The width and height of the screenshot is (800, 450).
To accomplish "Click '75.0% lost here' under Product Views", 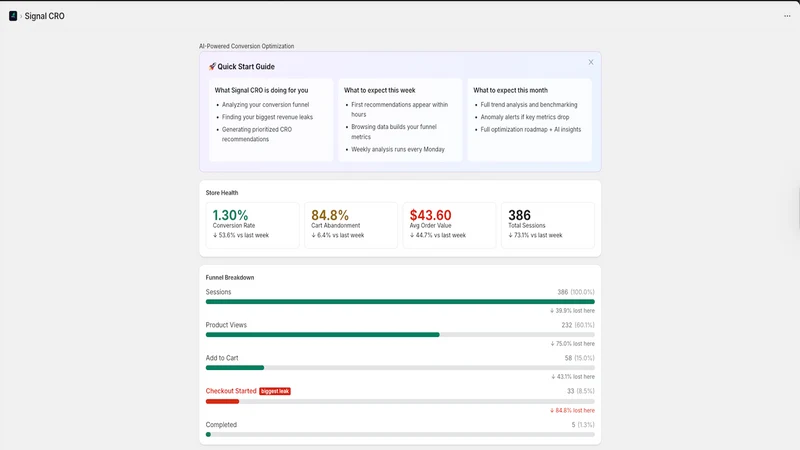I will coord(572,344).
